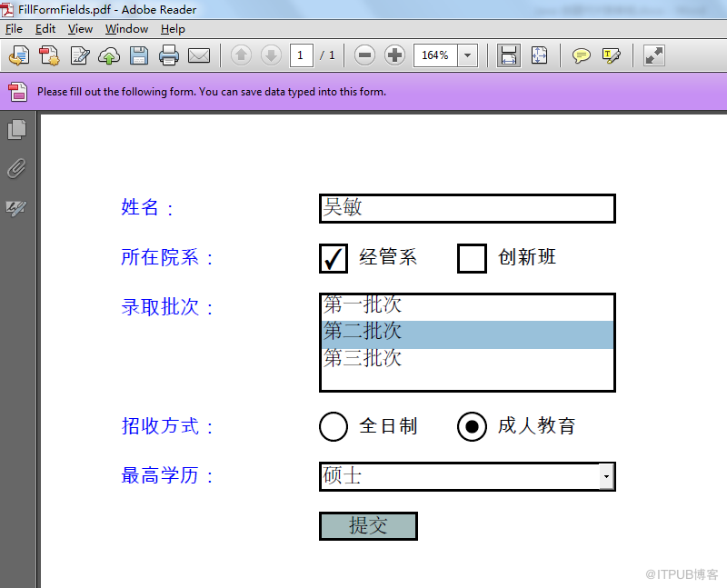Click the Zoom in plus icon
Screen dimensions: 727x588
tap(394, 55)
